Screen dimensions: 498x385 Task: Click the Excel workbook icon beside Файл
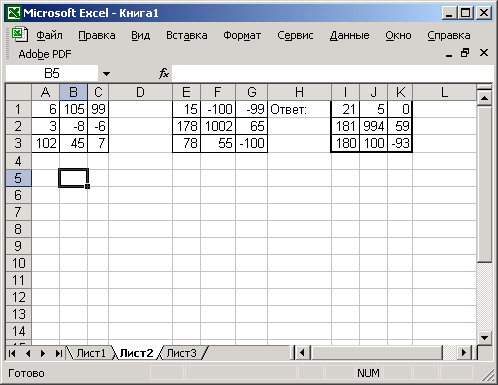(19, 34)
